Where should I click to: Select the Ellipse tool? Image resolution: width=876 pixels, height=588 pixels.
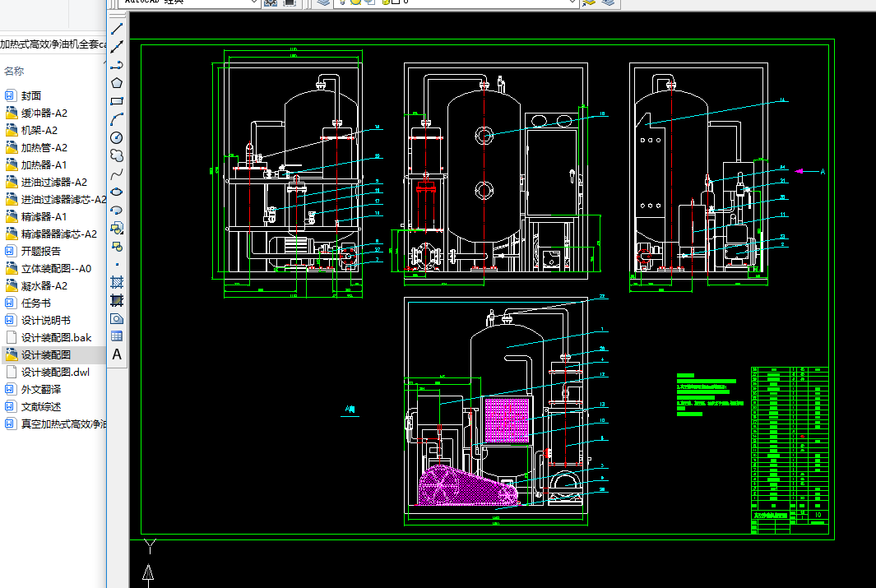point(117,192)
